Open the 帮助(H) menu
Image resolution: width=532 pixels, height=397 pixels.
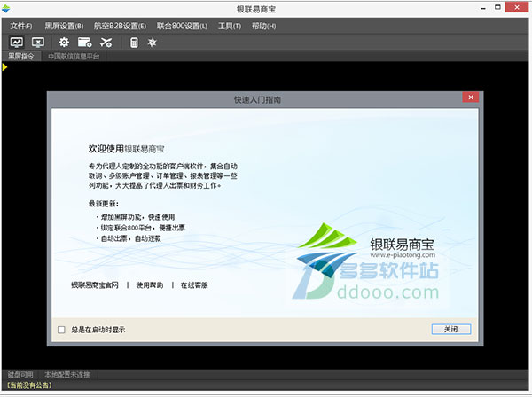263,26
